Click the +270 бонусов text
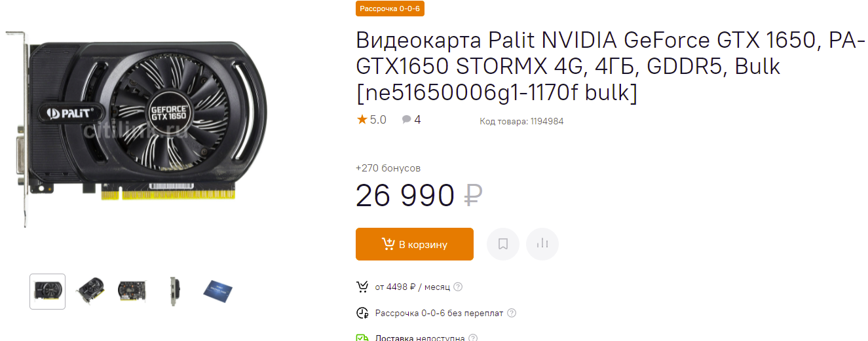 pos(388,168)
